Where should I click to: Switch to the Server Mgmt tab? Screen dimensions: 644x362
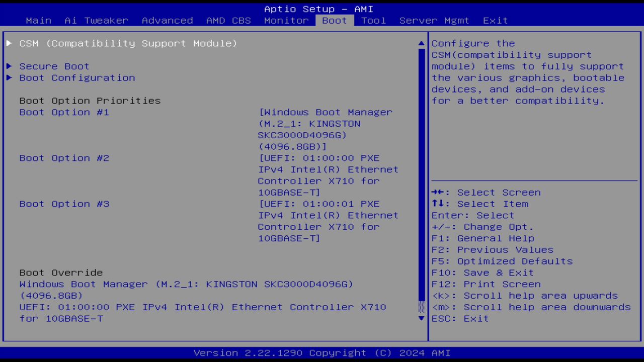[434, 21]
